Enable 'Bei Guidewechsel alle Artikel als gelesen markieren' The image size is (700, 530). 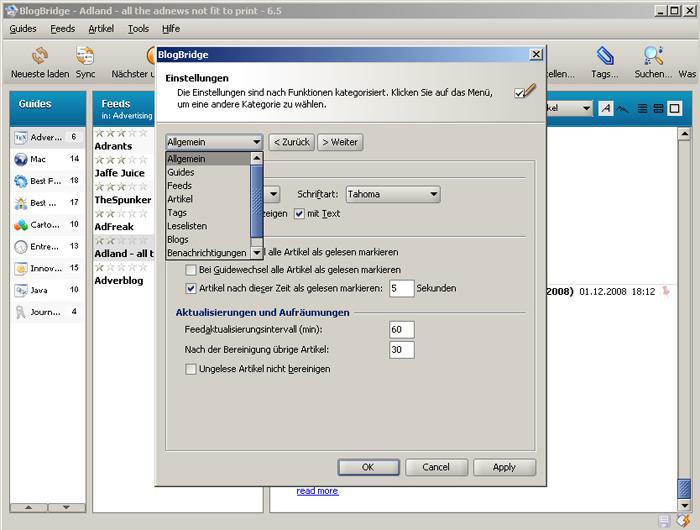point(191,270)
